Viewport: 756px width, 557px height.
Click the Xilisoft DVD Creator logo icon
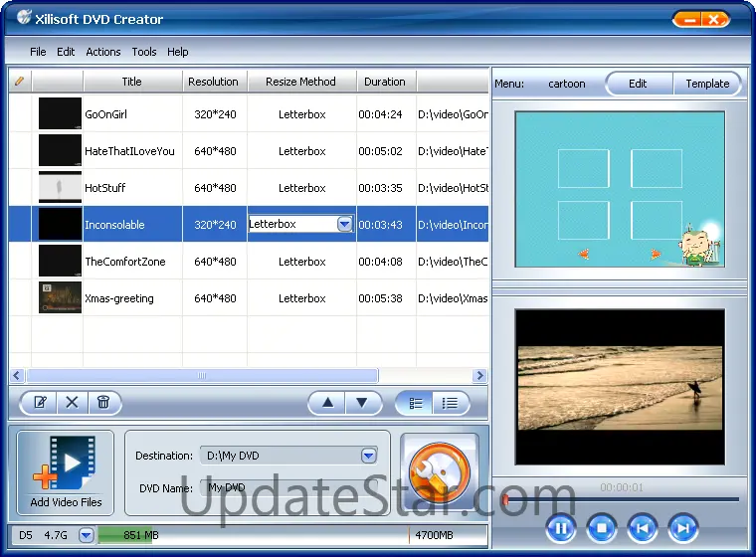(x=23, y=17)
